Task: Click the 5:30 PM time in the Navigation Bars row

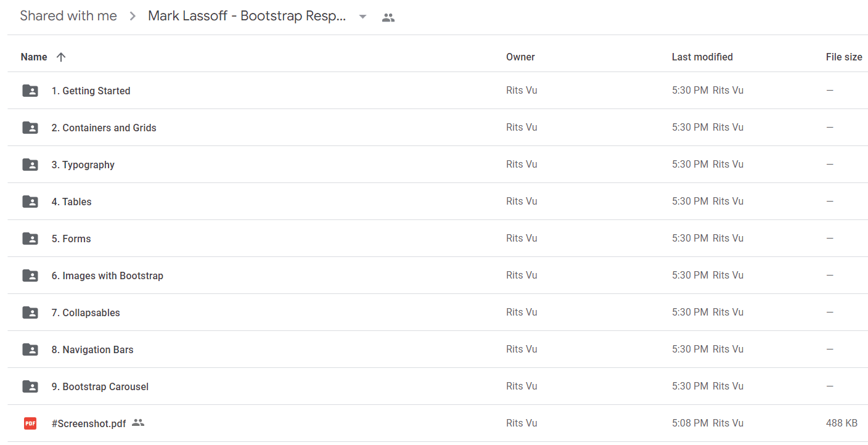Action: coord(690,349)
